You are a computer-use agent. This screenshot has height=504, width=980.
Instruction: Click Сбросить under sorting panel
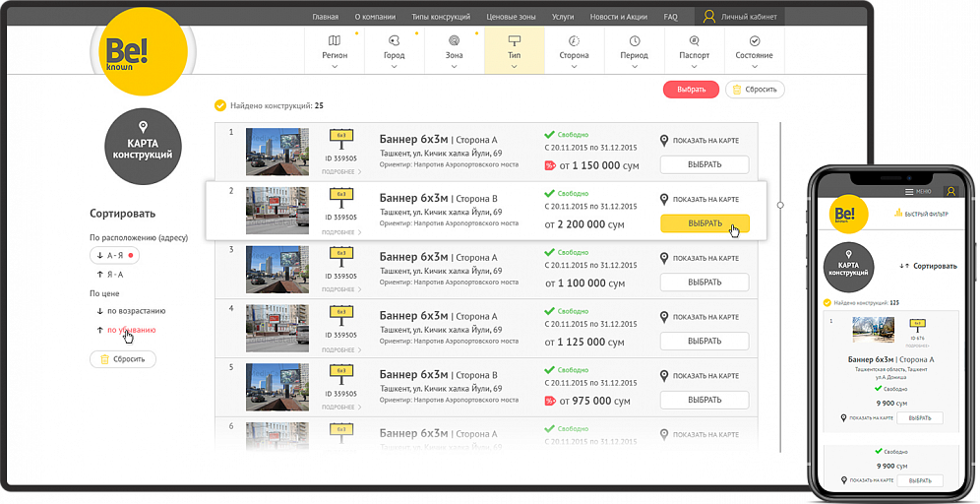[x=123, y=359]
